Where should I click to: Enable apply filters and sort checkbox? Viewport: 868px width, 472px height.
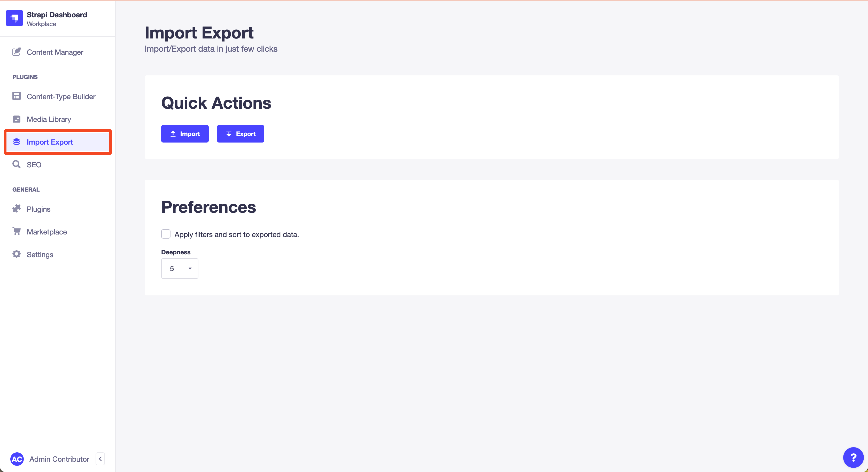click(166, 234)
